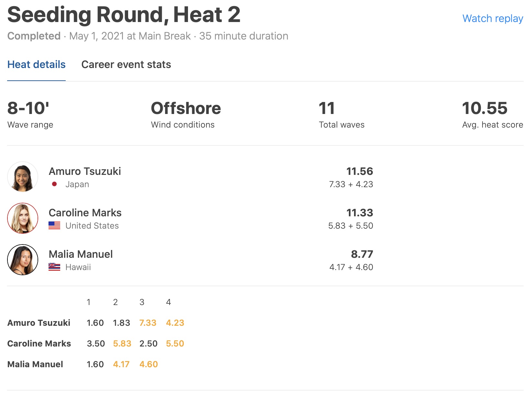Switch to Career event stats tab

(126, 64)
